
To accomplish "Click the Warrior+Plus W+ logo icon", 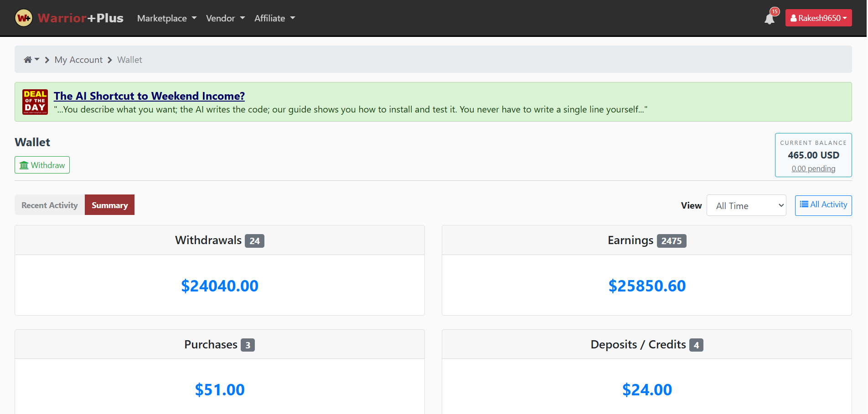I will tap(24, 18).
